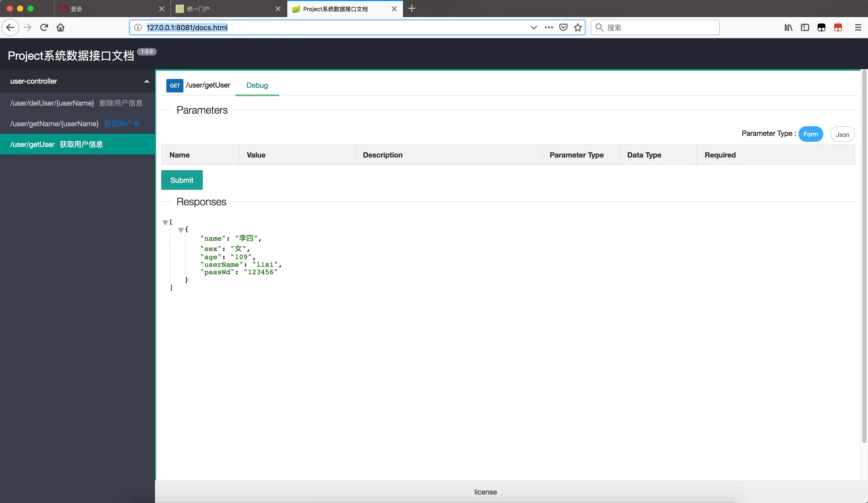Open the Firefox hamburger menu
The width and height of the screenshot is (868, 503).
click(858, 28)
